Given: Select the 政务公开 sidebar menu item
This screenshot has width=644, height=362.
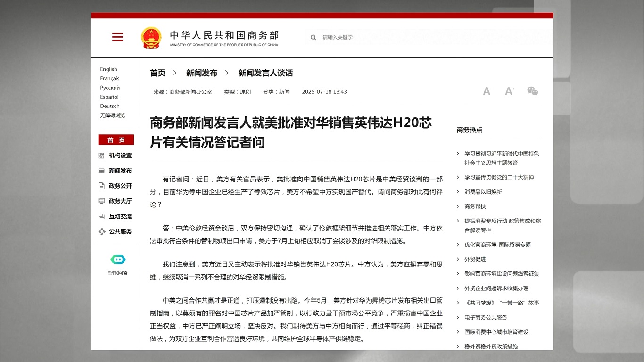Looking at the screenshot, I should point(120,186).
